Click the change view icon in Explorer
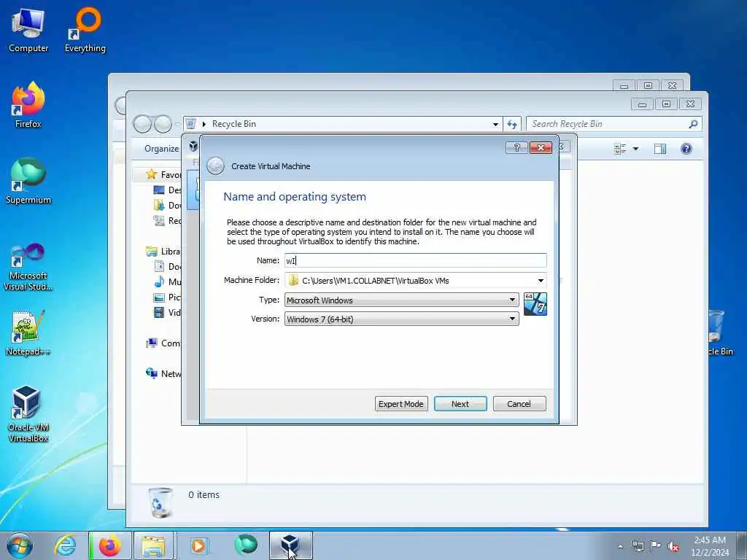Screen dimensions: 747x560 (x=620, y=149)
